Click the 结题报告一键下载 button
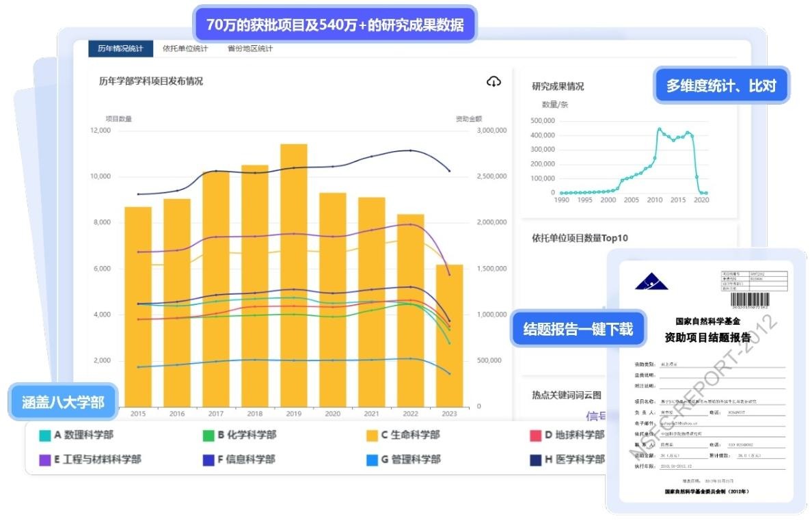 [578, 329]
